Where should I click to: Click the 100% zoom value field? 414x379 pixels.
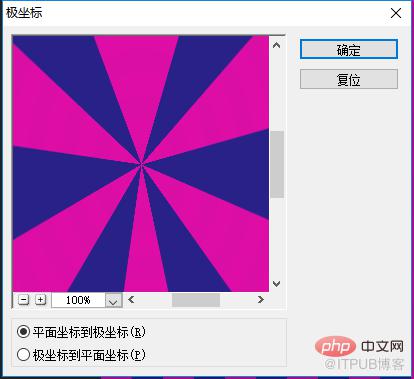click(x=79, y=300)
